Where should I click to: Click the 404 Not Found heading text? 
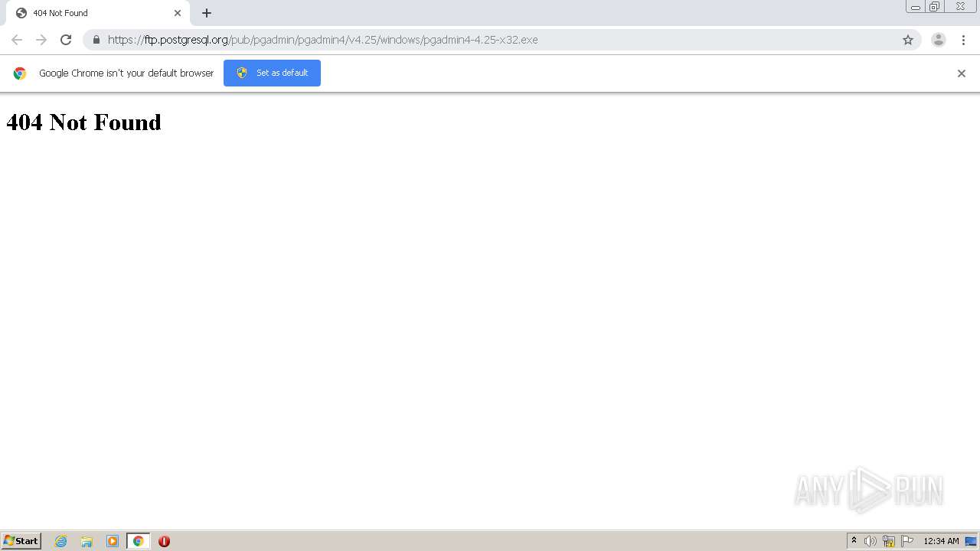pyautogui.click(x=83, y=122)
